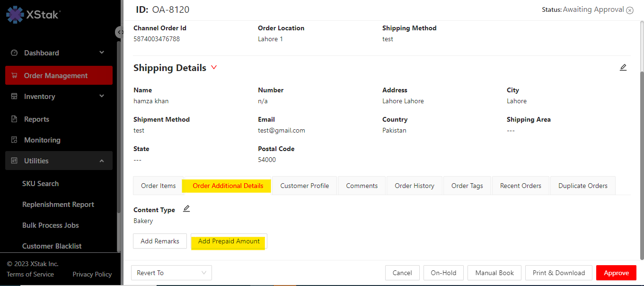Collapse the Utilities menu chevron
Viewport: 644px width, 286px height.
102,161
